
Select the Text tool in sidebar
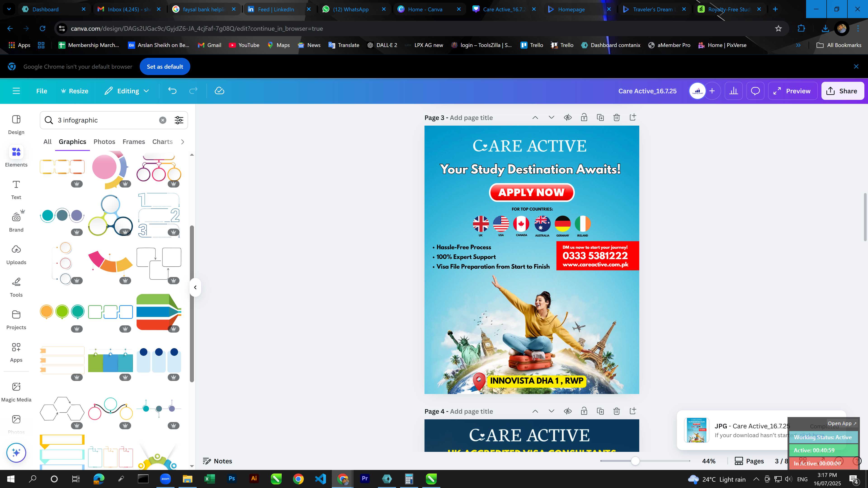[16, 190]
